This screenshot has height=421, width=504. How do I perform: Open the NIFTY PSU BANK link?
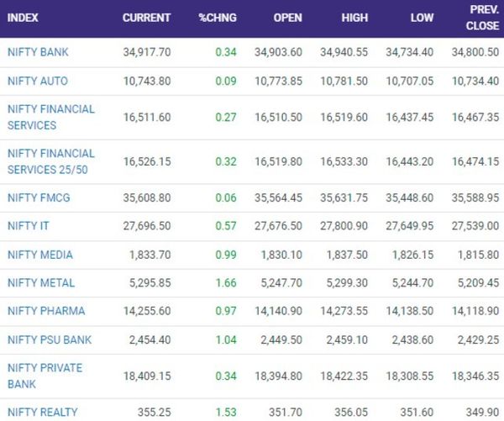50,339
